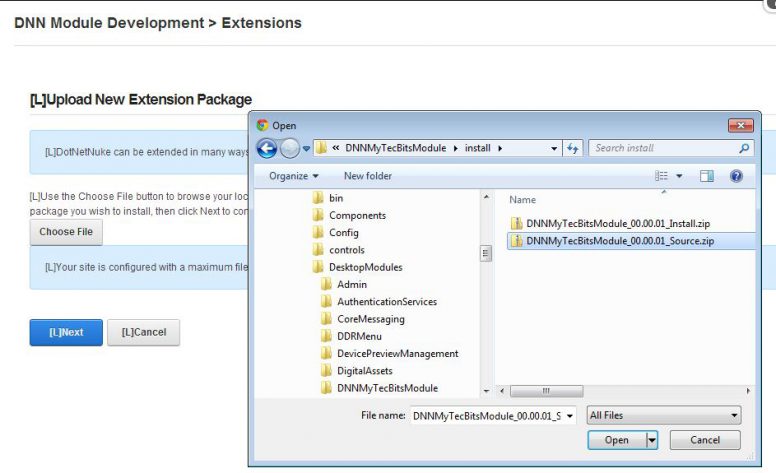776x473 pixels.
Task: Open the recent locations dropdown arrow
Action: click(306, 148)
